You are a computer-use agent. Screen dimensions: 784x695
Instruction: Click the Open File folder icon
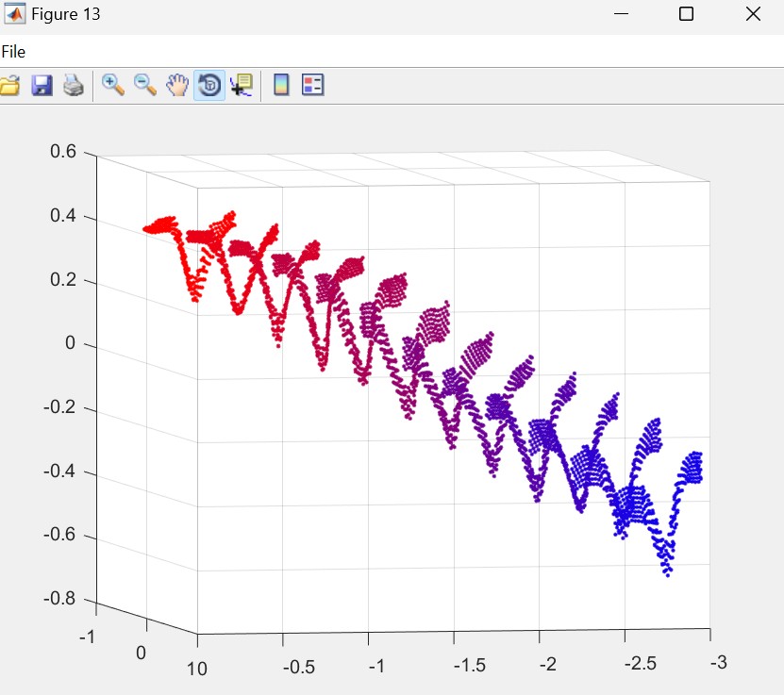click(x=9, y=86)
